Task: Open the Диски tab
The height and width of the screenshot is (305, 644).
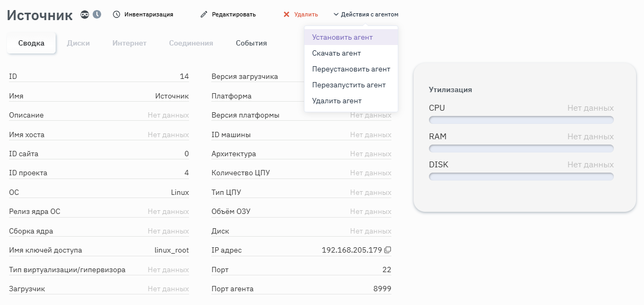Action: click(78, 43)
